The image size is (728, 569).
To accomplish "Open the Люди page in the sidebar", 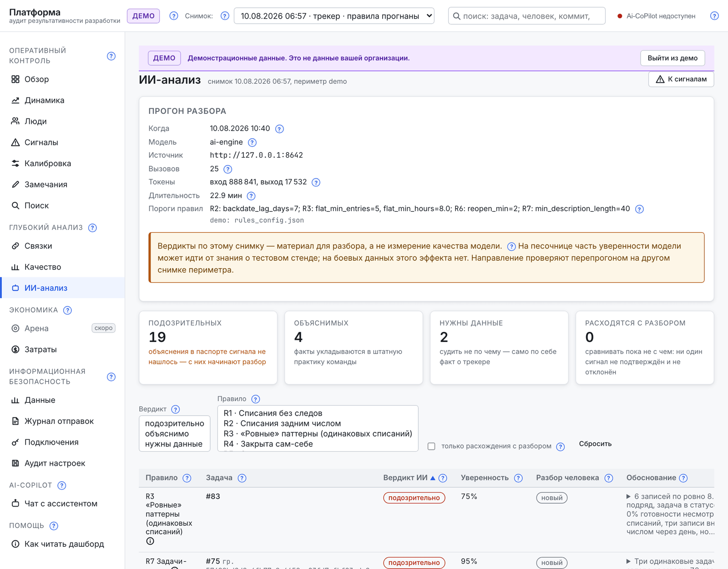I will [62, 121].
